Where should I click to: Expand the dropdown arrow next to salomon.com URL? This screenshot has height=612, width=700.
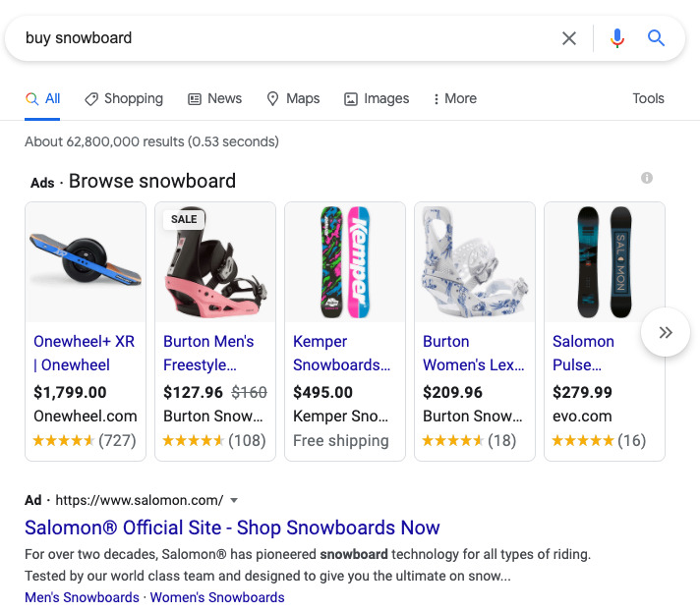tap(233, 500)
